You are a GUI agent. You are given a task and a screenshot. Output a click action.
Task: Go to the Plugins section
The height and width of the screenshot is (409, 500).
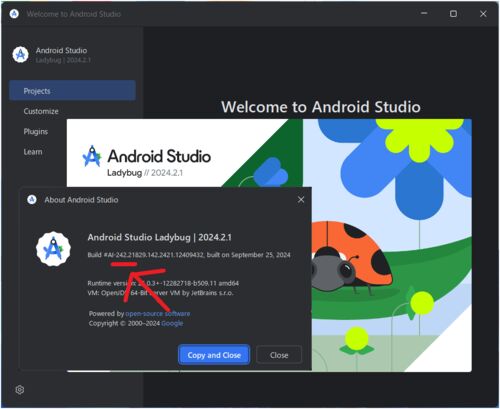click(x=36, y=131)
